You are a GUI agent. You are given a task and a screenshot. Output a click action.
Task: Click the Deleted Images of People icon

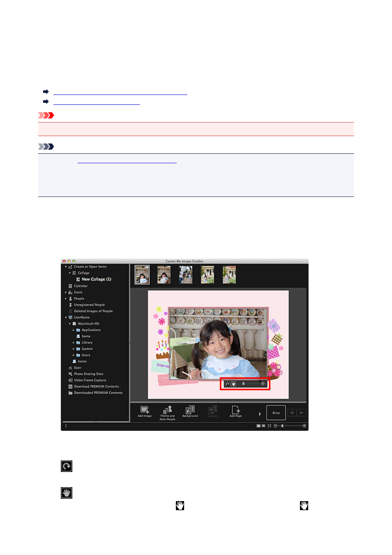point(70,311)
